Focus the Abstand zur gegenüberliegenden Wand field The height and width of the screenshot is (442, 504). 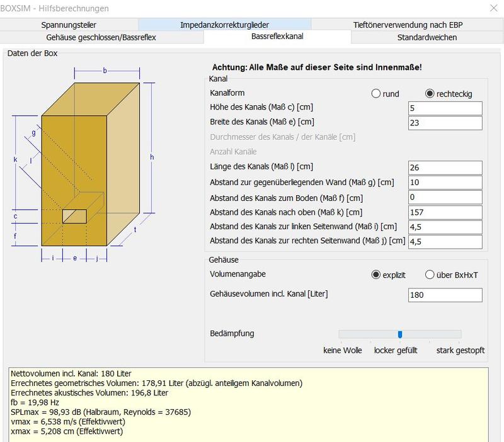pos(445,183)
